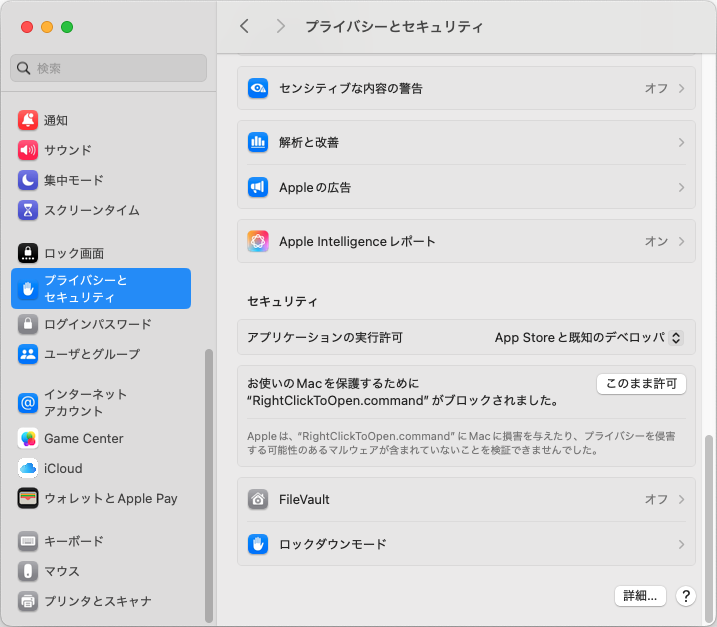This screenshot has height=627, width=717.
Task: Click the iCloud cloud icon
Action: (28, 468)
